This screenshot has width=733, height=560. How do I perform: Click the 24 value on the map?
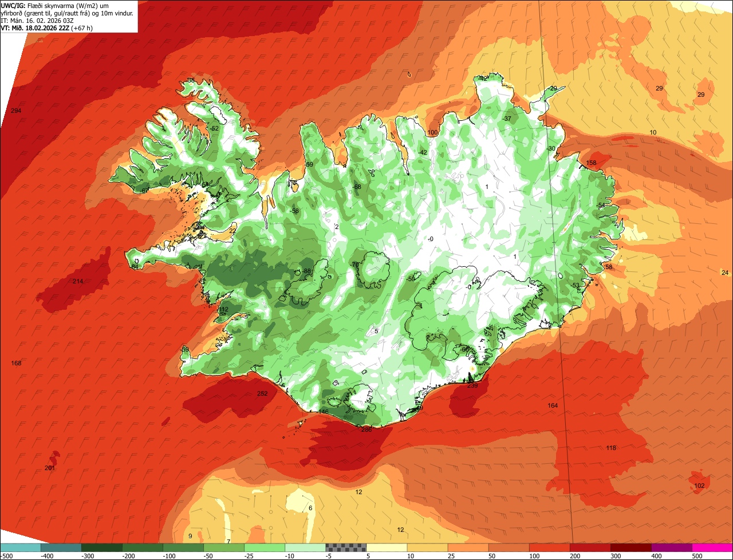click(725, 273)
